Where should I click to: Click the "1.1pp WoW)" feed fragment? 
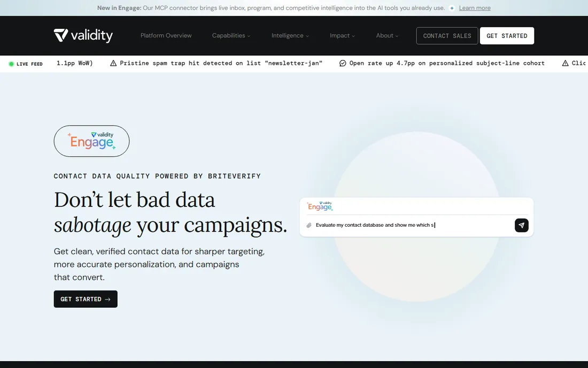point(75,64)
